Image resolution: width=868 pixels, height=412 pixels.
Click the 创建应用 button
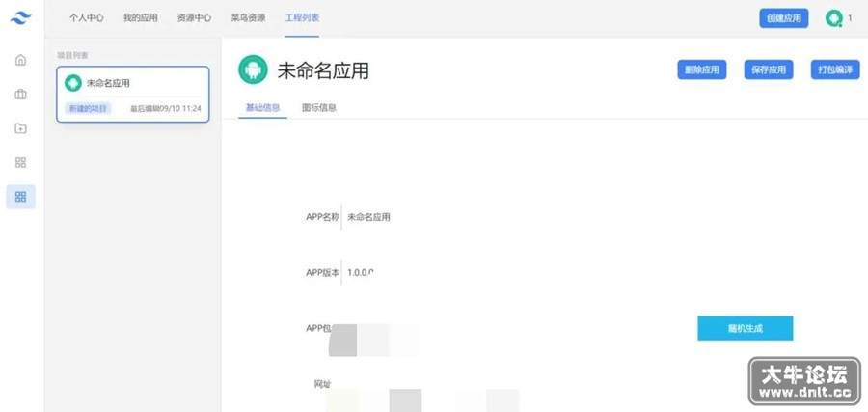784,18
